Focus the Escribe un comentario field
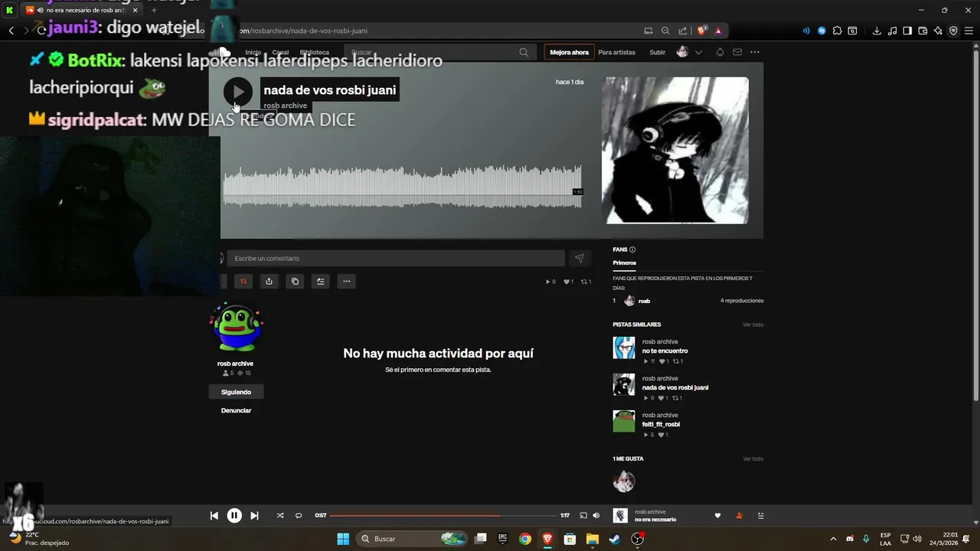 pyautogui.click(x=397, y=259)
